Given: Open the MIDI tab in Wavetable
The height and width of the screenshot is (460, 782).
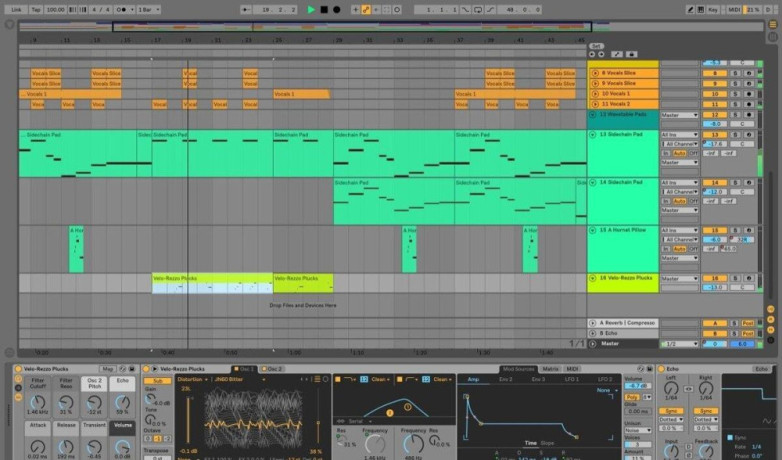Looking at the screenshot, I should pyautogui.click(x=572, y=369).
